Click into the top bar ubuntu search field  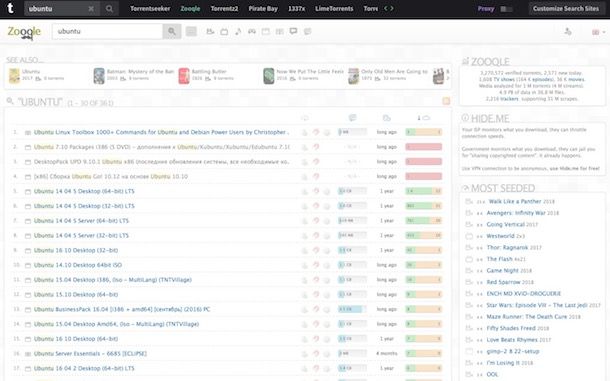pyautogui.click(x=57, y=9)
